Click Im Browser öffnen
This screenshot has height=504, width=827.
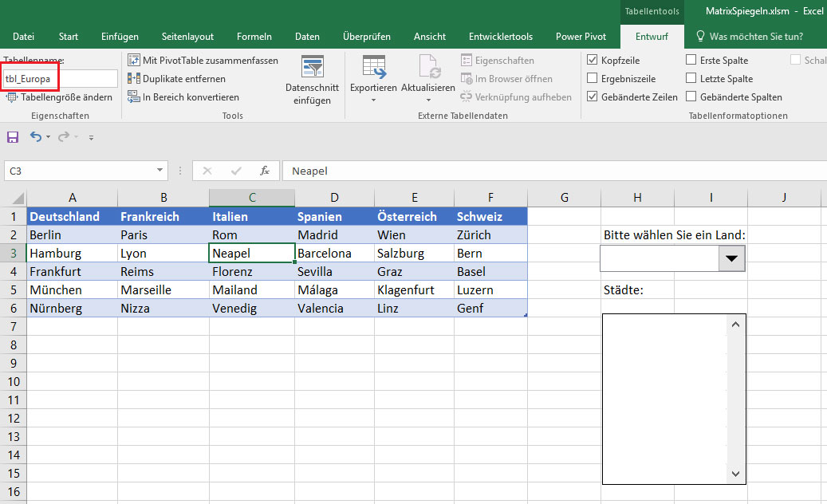pos(506,79)
